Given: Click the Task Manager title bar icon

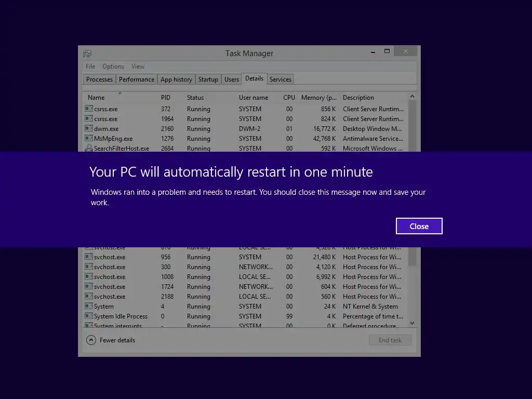Looking at the screenshot, I should tap(87, 54).
